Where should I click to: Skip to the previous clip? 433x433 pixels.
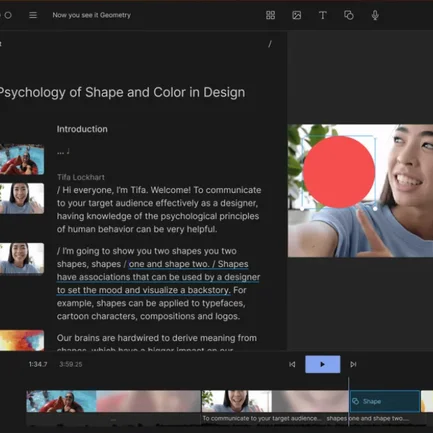click(292, 364)
